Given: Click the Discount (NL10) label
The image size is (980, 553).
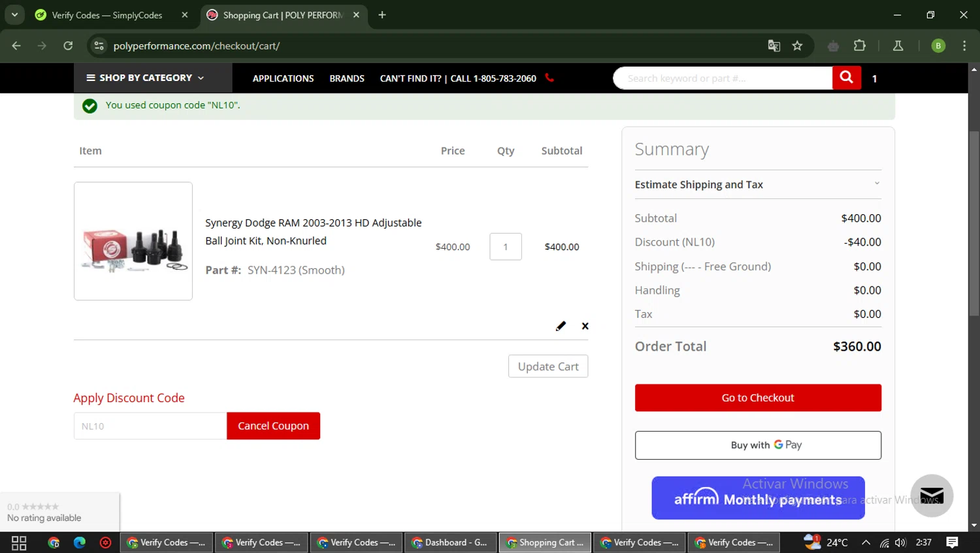Looking at the screenshot, I should pyautogui.click(x=674, y=242).
